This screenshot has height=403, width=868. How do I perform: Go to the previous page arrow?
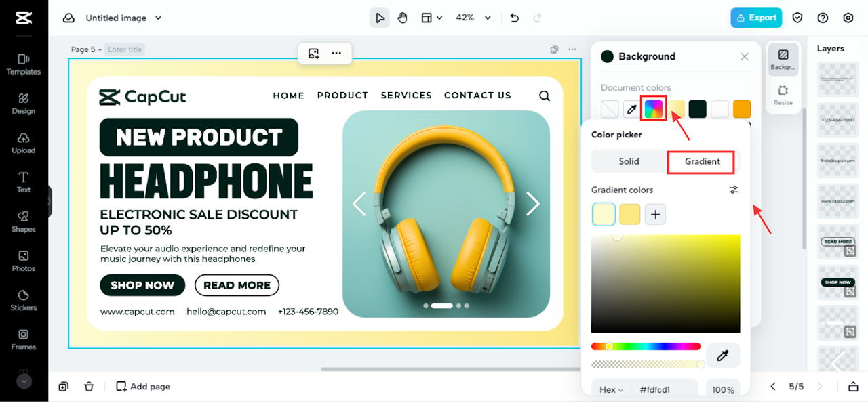(773, 387)
